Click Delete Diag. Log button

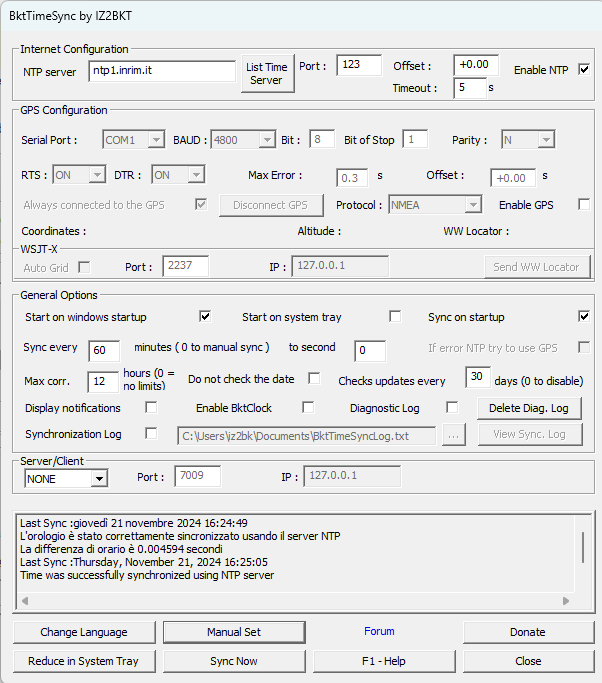point(529,408)
